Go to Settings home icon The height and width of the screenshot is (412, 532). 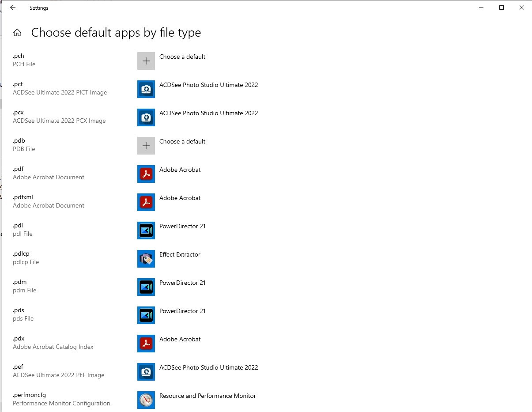click(17, 33)
